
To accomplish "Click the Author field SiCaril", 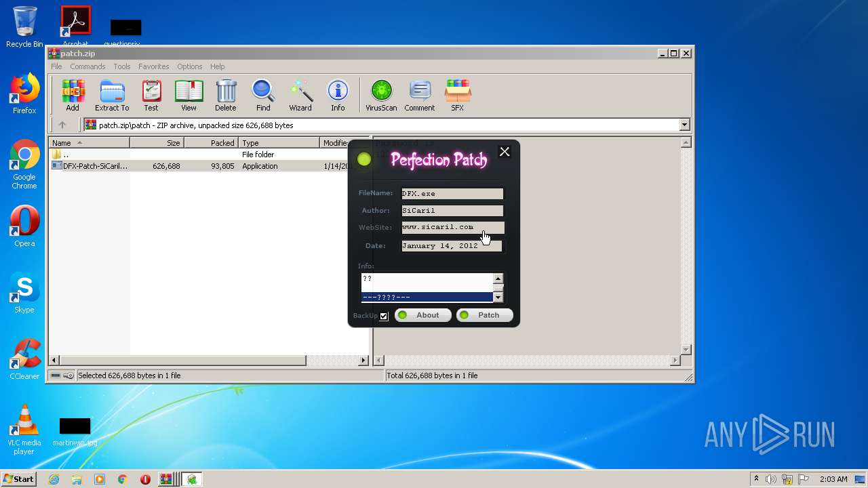I will (x=452, y=211).
